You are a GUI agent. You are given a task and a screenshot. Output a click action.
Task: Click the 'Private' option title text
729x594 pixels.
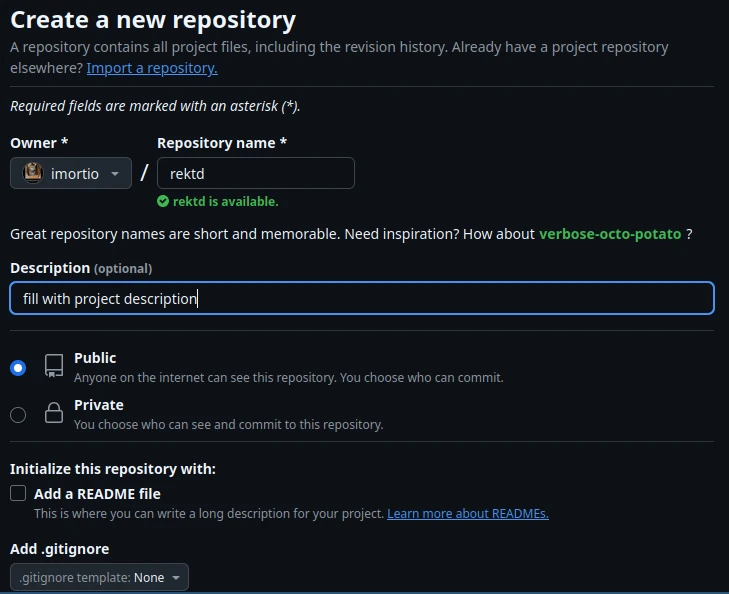click(99, 405)
